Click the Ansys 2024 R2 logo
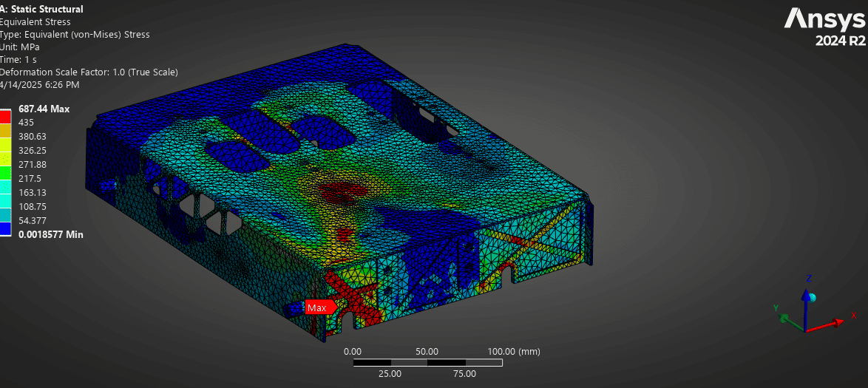This screenshot has width=868, height=388. point(824,26)
